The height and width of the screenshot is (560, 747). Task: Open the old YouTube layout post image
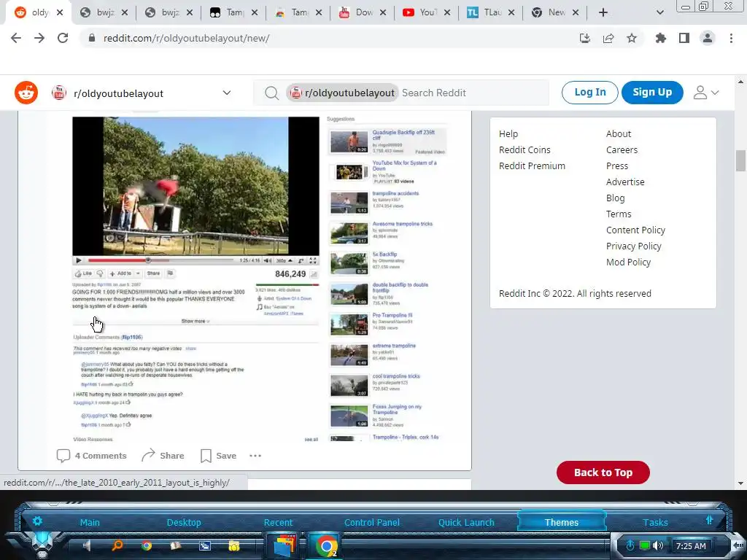coord(261,276)
